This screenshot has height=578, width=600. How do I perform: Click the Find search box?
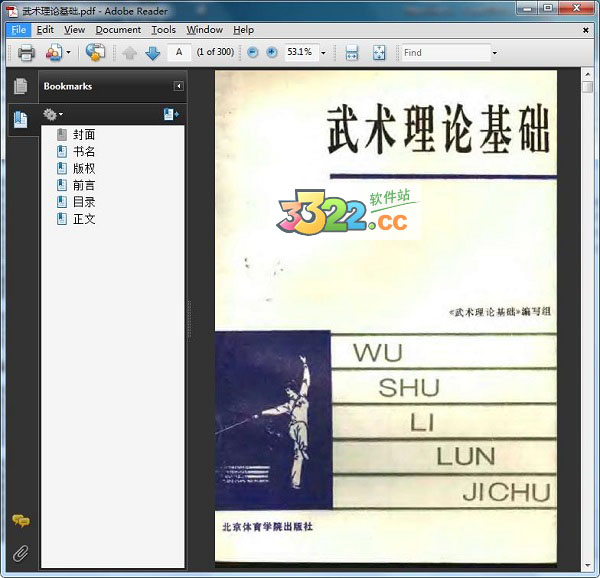point(446,52)
